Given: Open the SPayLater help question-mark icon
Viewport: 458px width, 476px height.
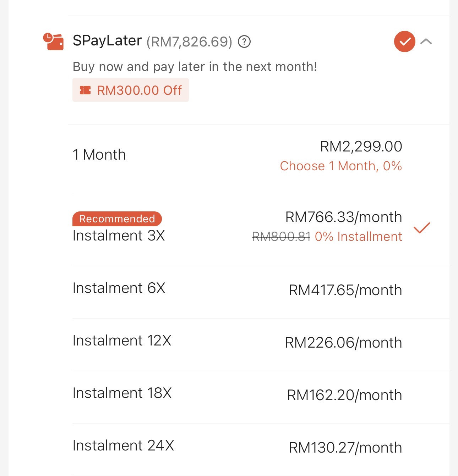Looking at the screenshot, I should (x=244, y=42).
